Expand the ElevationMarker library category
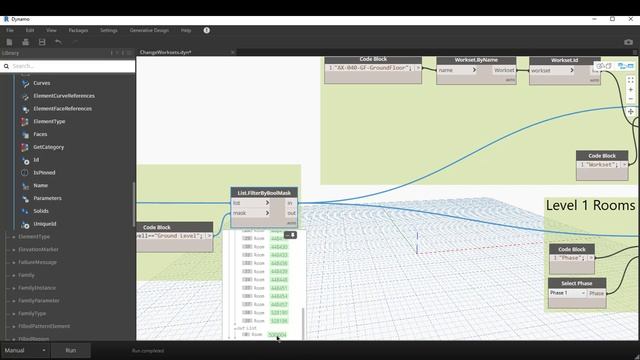This screenshot has width=640, height=360. click(x=14, y=249)
